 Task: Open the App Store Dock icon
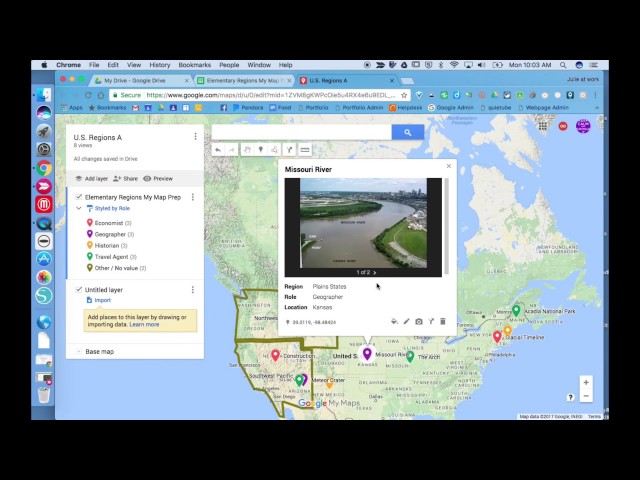pyautogui.click(x=44, y=259)
